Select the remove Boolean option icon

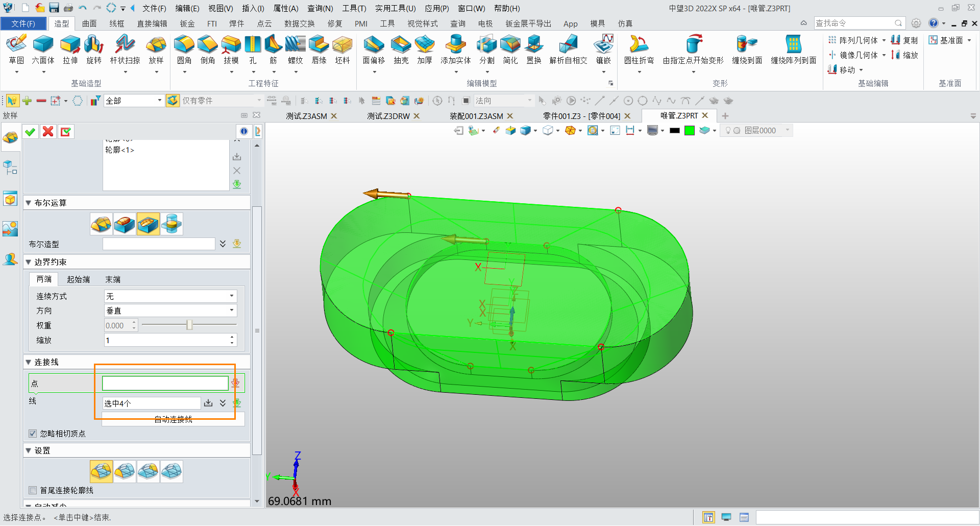pyautogui.click(x=148, y=224)
